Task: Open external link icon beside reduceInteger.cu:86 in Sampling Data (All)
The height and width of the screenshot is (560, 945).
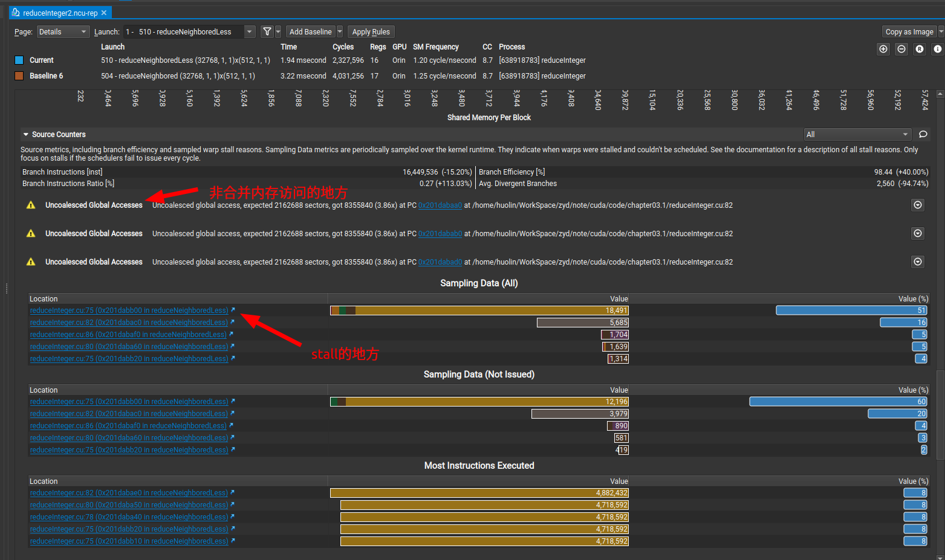Action: pyautogui.click(x=231, y=334)
